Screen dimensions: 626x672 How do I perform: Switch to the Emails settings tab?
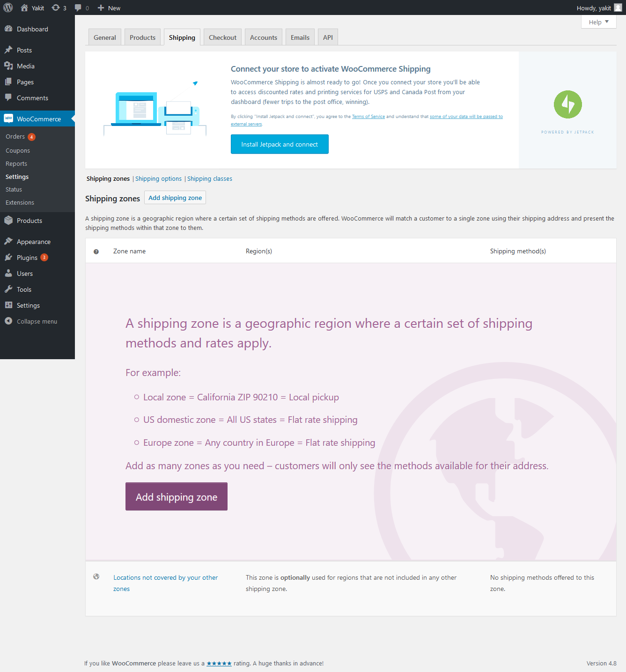coord(300,37)
